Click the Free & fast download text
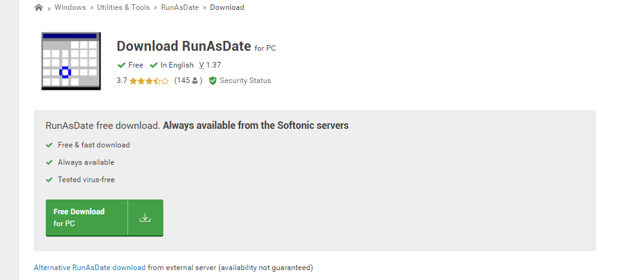The width and height of the screenshot is (644, 280). coord(93,145)
